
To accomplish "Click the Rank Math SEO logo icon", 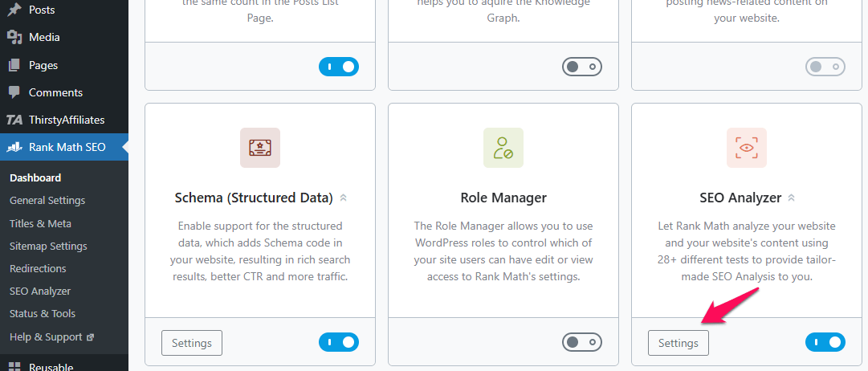I will click(14, 147).
